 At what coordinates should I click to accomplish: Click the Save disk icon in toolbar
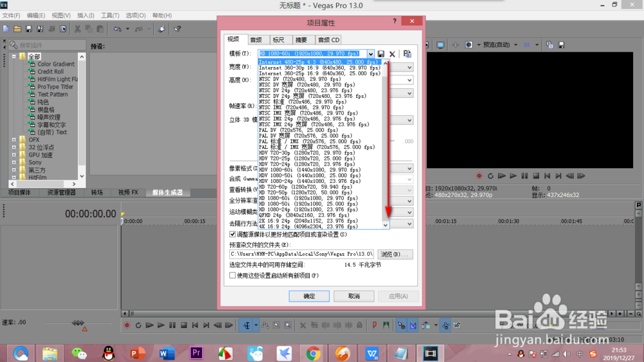coord(28,29)
